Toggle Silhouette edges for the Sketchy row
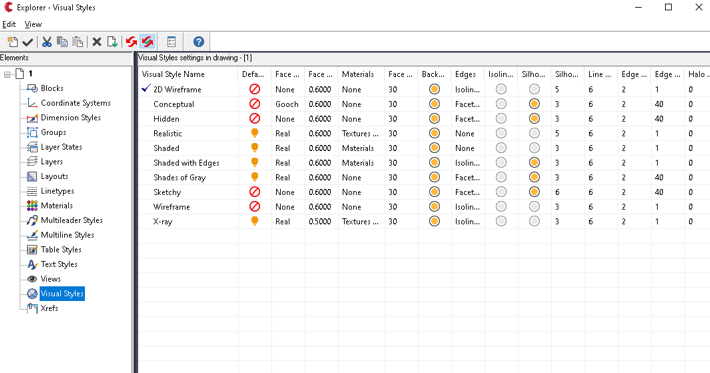 click(534, 192)
